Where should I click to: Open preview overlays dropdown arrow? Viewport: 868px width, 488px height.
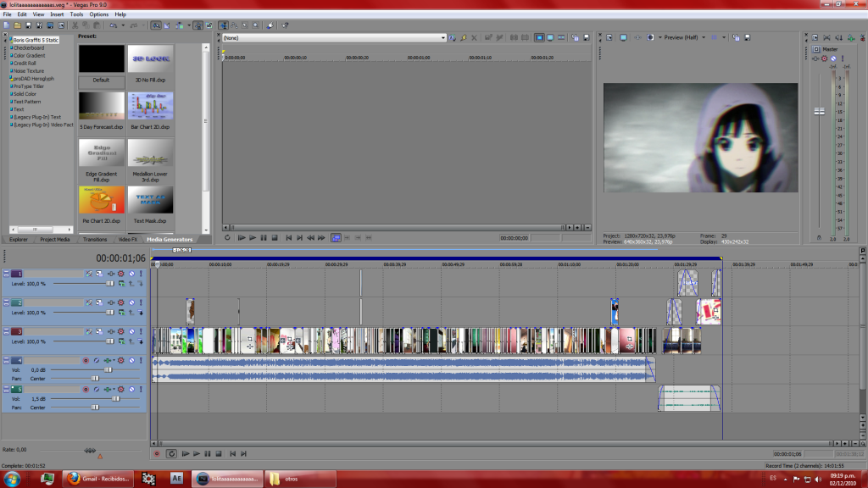[x=724, y=37]
